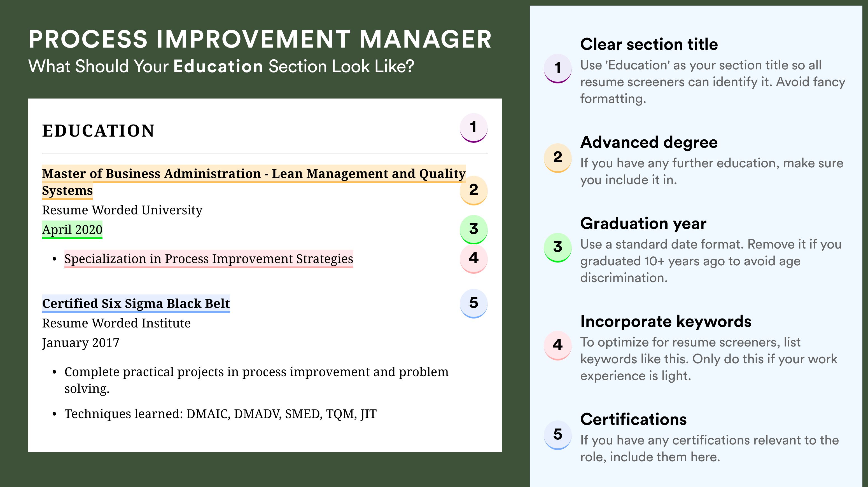Click the Clear section title heading
This screenshot has height=487, width=868.
[649, 44]
